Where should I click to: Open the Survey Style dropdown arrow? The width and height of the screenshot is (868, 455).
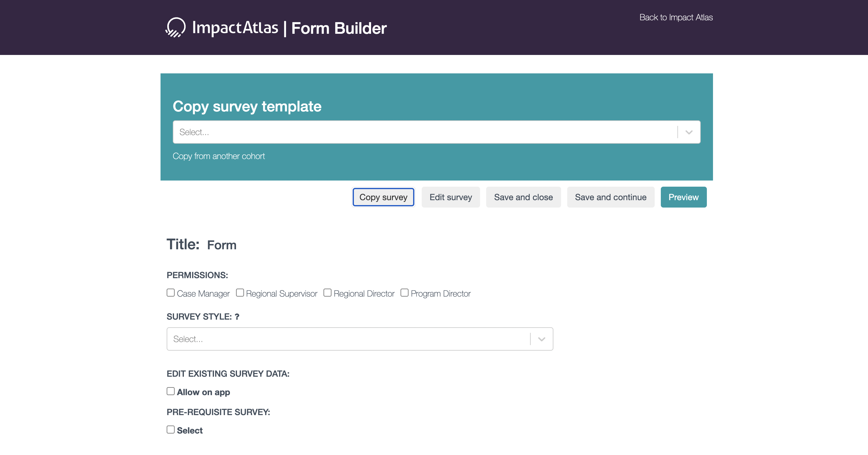click(x=541, y=339)
